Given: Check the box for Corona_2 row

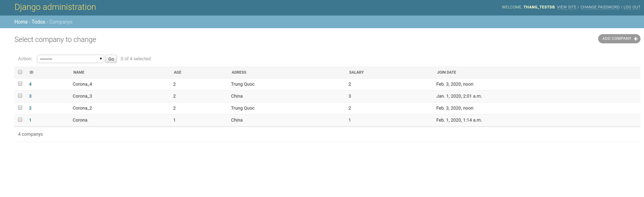Looking at the screenshot, I should tap(20, 108).
